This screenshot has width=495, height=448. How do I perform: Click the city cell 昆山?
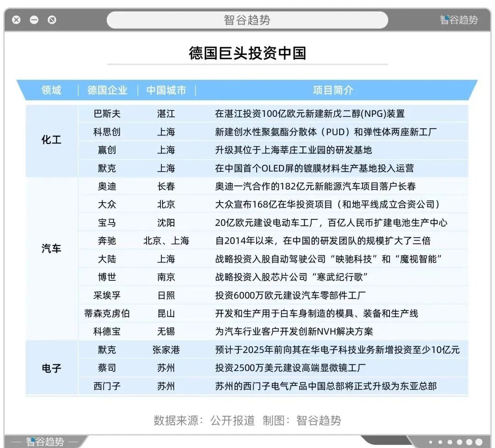pos(166,313)
